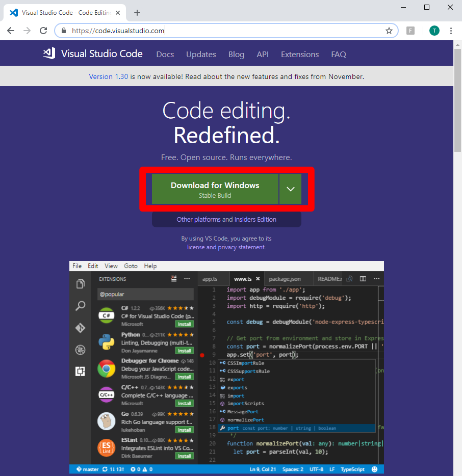The height and width of the screenshot is (476, 462).
Task: Click the editor more actions dots
Action: 377,278
